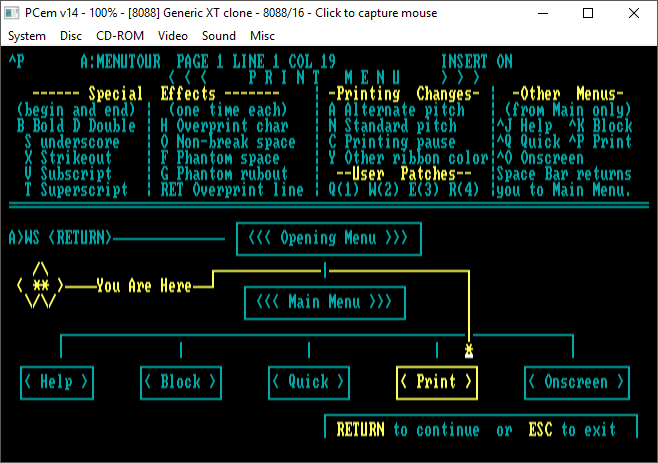Click '^P' prefix at top left

click(16, 62)
